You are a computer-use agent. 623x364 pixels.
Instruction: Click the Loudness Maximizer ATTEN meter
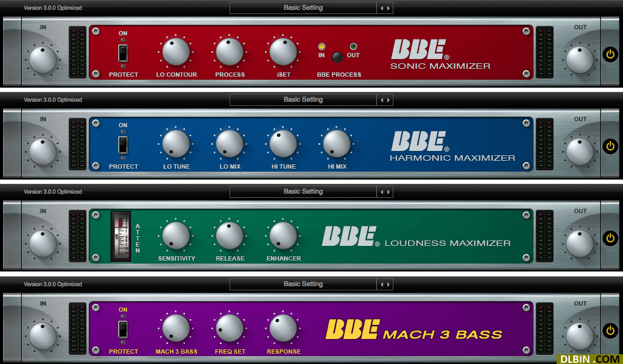point(121,237)
